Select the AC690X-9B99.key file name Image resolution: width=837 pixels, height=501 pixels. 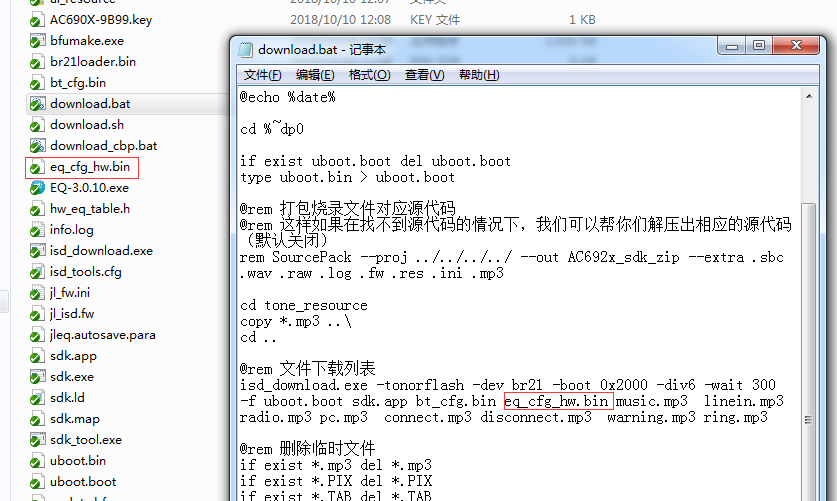pyautogui.click(x=101, y=20)
